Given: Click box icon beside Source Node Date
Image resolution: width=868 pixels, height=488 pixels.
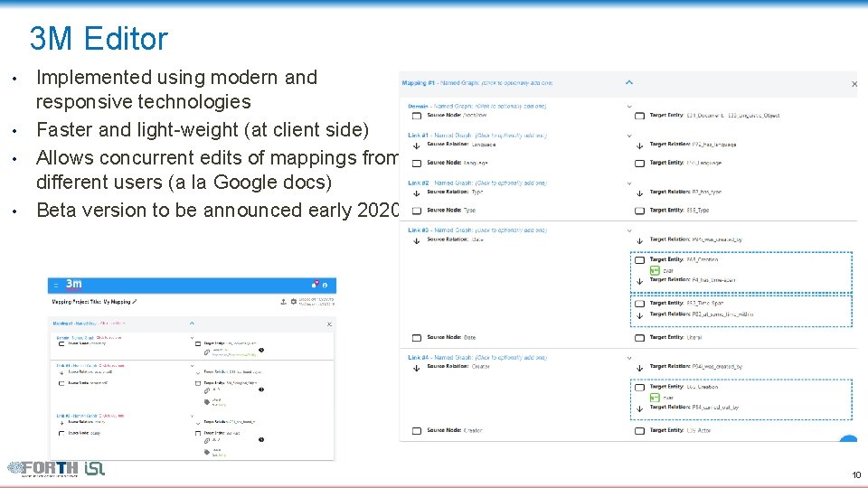Looking at the screenshot, I should [417, 338].
